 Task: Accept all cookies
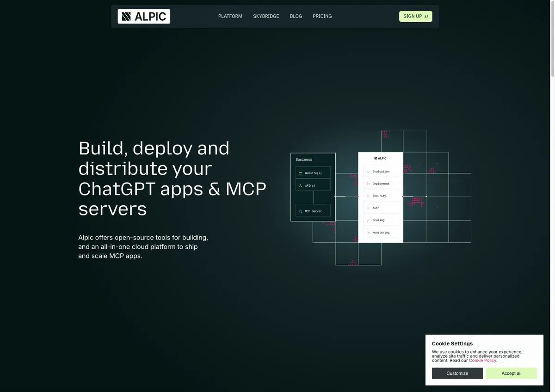512,374
